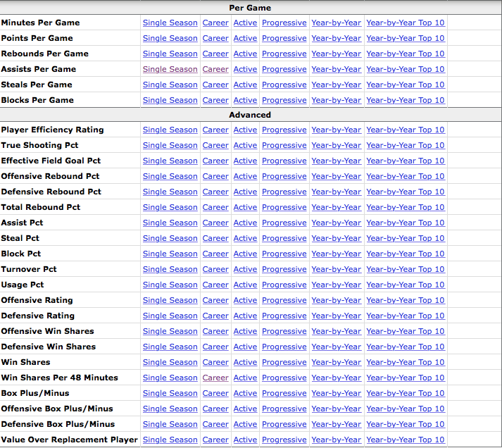Screen dimensions: 502x448
Task: Open Year-by-Year Top 10 for Total Rebound Pct
Action: [x=405, y=207]
